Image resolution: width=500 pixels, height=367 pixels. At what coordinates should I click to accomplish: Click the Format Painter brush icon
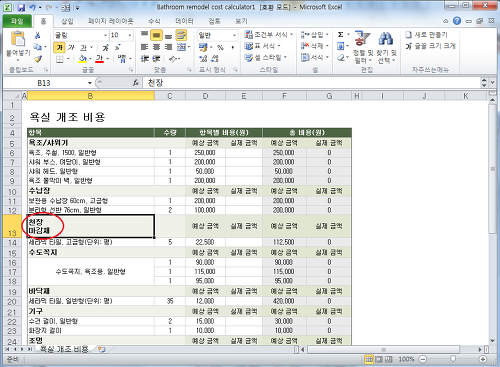click(x=38, y=59)
